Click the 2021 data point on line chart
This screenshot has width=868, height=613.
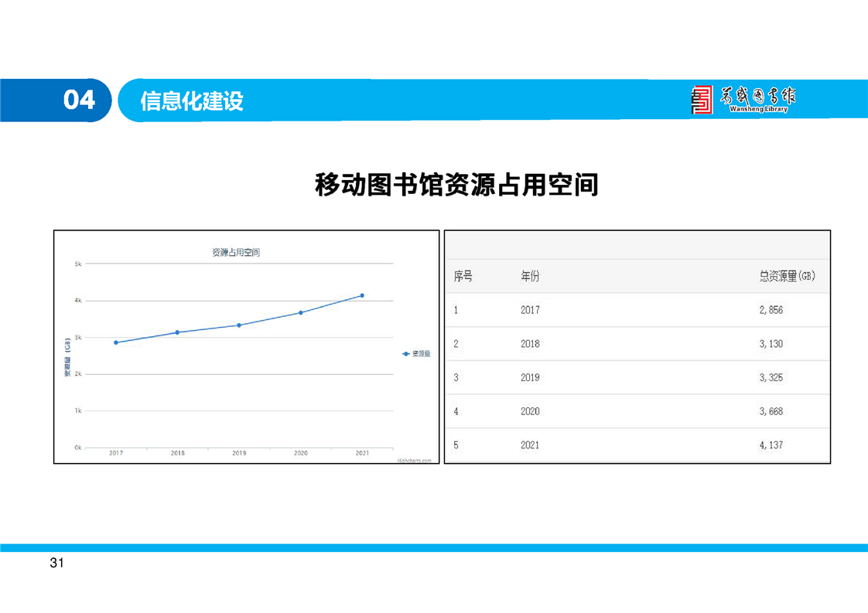click(x=362, y=295)
